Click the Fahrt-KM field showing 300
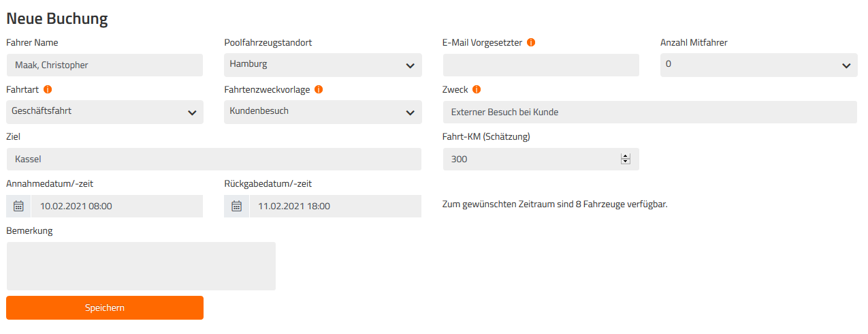Viewport: 868px width, 334px height. click(x=541, y=159)
